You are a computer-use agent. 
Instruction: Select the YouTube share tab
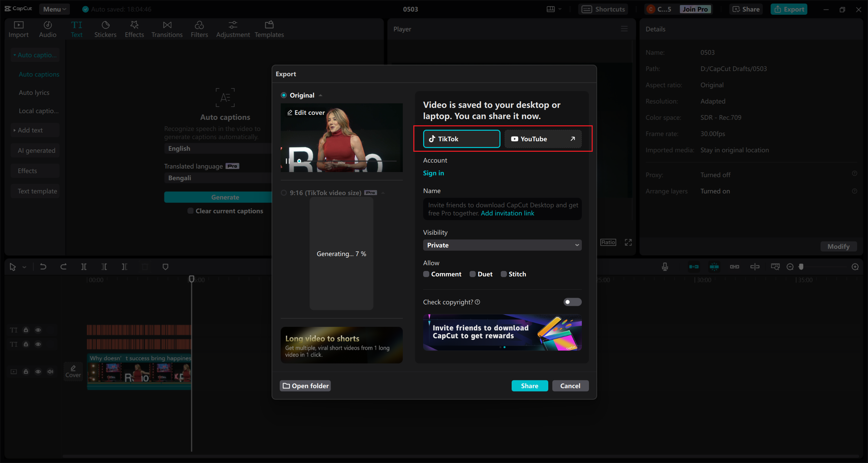point(543,139)
